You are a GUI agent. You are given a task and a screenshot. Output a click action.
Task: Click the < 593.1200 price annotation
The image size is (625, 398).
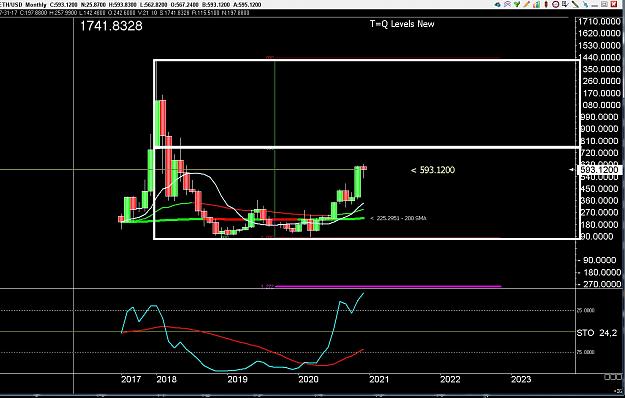pyautogui.click(x=433, y=170)
